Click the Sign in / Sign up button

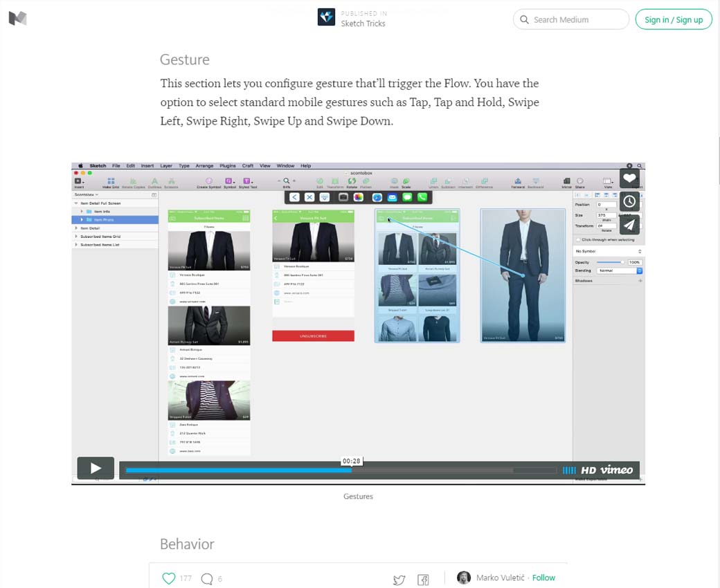click(673, 19)
